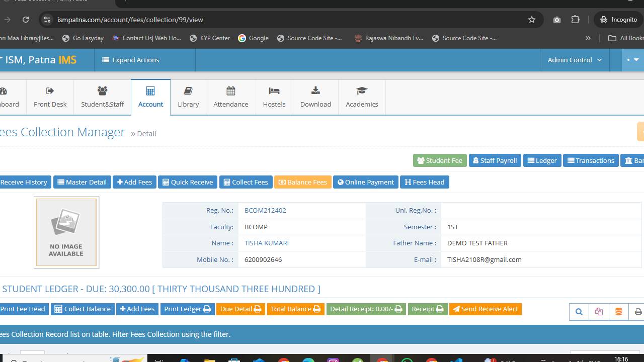Bookmark this page with the star icon
Image resolution: width=644 pixels, height=362 pixels.
tap(532, 20)
